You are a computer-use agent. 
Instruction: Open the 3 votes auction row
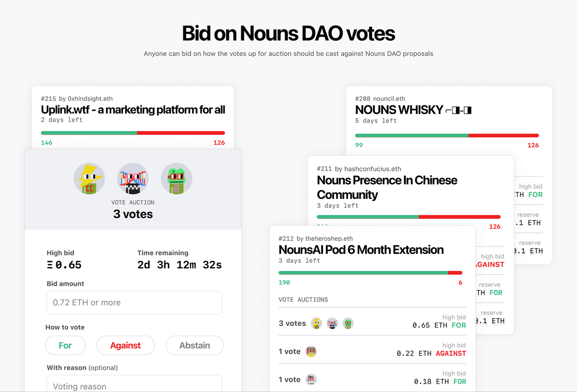(x=373, y=321)
